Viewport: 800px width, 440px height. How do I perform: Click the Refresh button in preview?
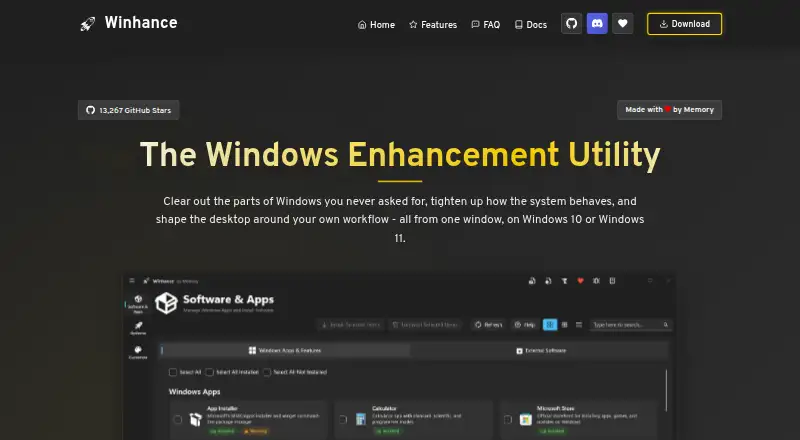coord(488,325)
